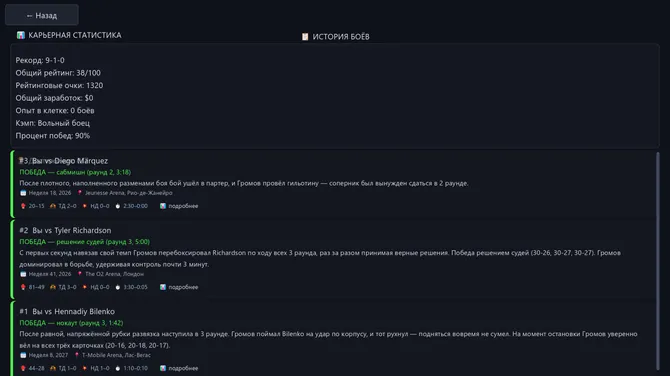
Task: Click location pin beside T-Mobile Arena
Action: coord(77,355)
